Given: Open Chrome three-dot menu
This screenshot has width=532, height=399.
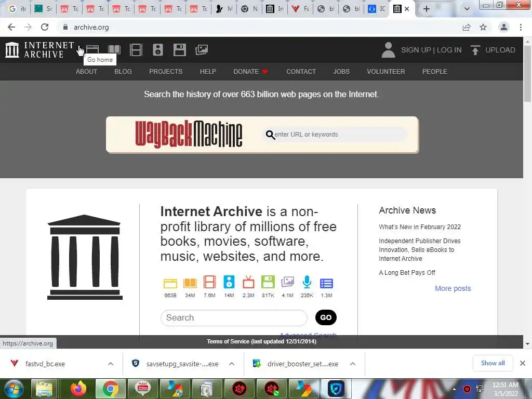Looking at the screenshot, I should point(521,27).
